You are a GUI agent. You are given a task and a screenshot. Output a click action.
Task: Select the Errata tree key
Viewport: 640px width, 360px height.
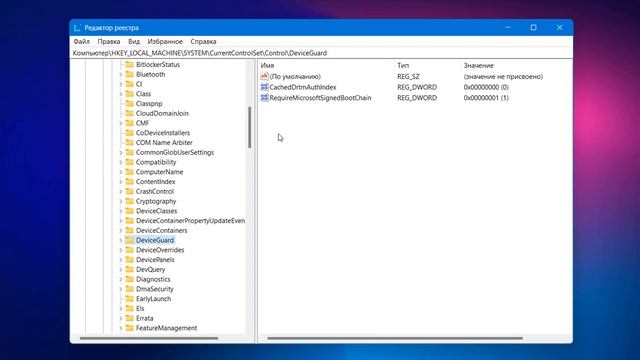click(144, 318)
